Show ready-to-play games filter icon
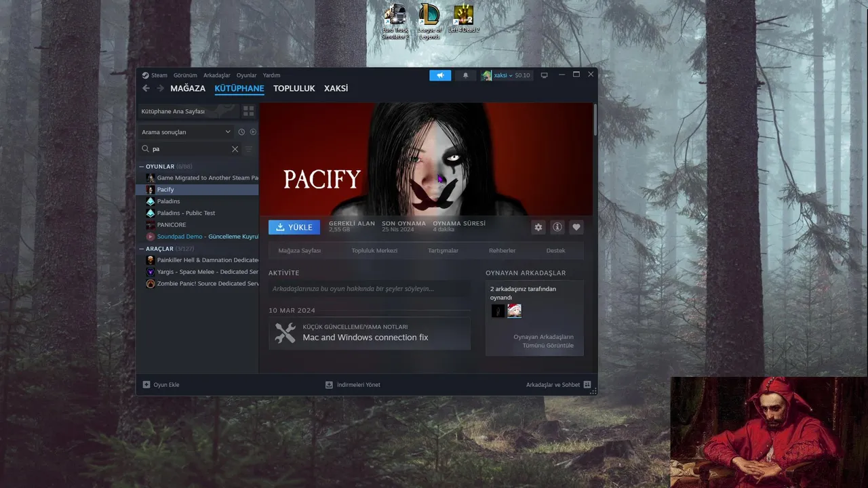The height and width of the screenshot is (488, 868). 253,132
